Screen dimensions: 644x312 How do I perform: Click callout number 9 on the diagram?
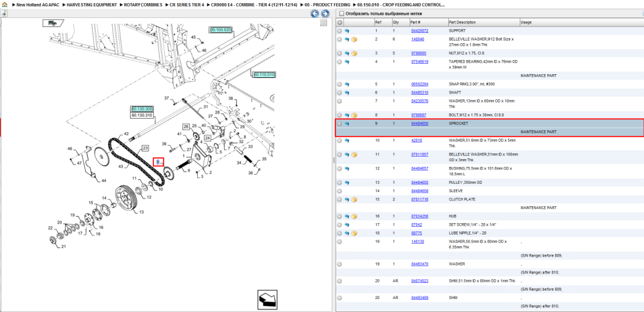click(x=158, y=162)
